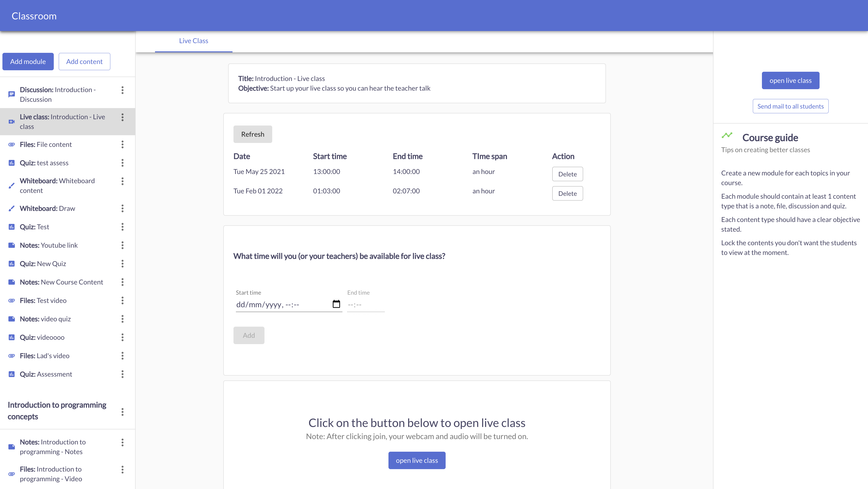Click the chart icon beside Quiz: test assess
The image size is (868, 489).
coord(11,163)
